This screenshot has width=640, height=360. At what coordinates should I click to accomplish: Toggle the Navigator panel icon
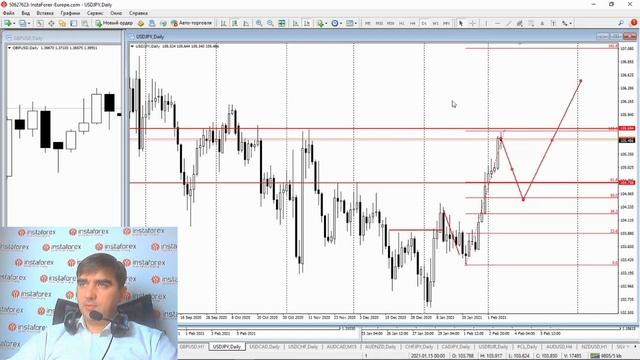[62, 23]
